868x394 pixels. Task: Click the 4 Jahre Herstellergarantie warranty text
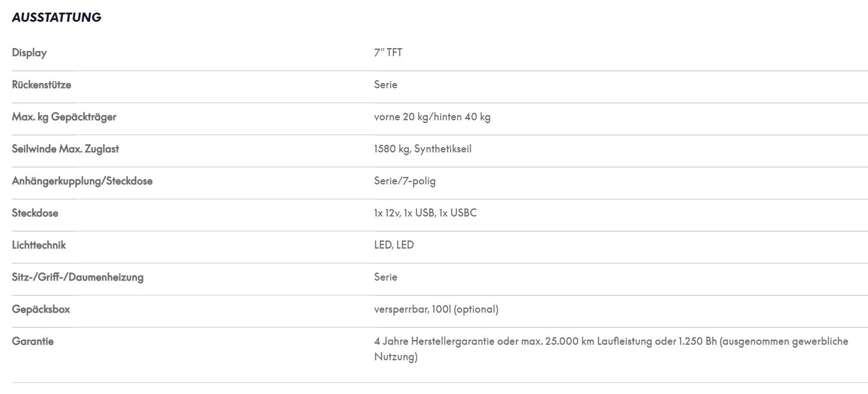click(x=611, y=350)
